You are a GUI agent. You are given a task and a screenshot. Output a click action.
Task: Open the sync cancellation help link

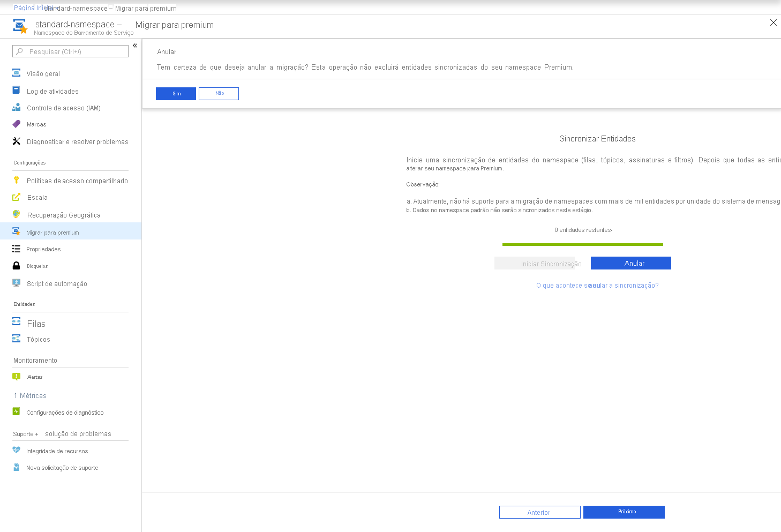coord(597,286)
